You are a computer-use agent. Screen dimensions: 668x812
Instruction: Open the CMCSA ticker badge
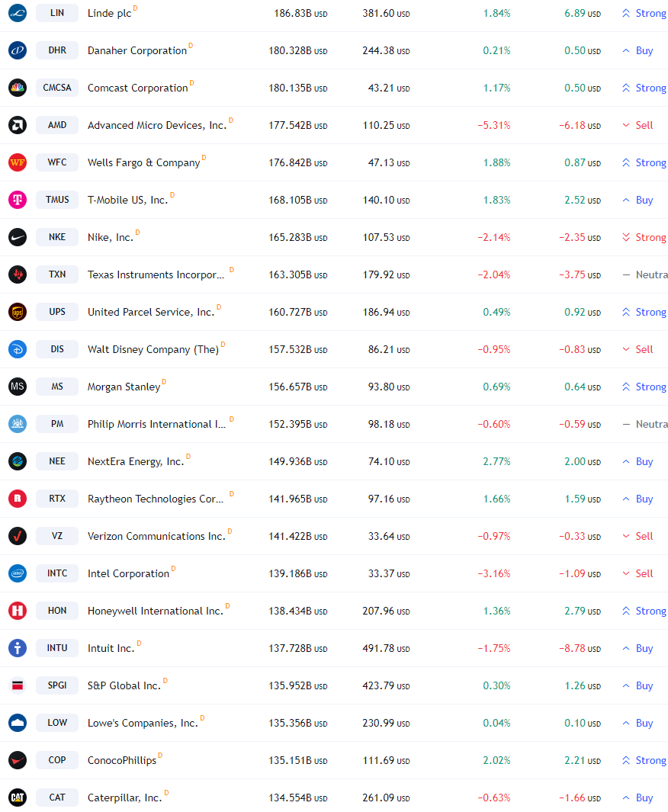(x=57, y=88)
